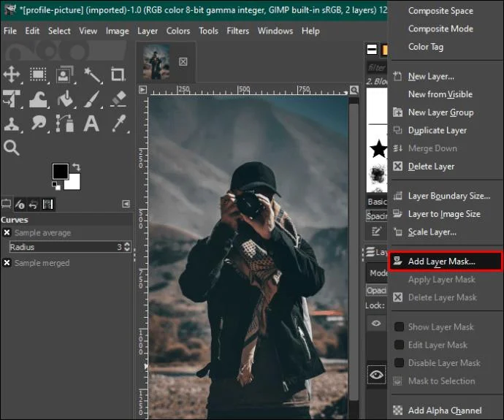Select the Fuzzy Select magic wand tool

[92, 75]
